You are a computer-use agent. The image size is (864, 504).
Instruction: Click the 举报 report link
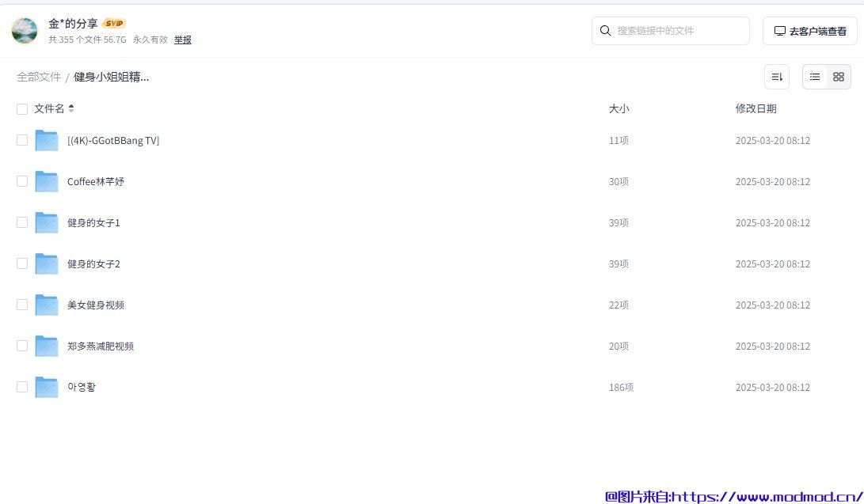coord(182,40)
